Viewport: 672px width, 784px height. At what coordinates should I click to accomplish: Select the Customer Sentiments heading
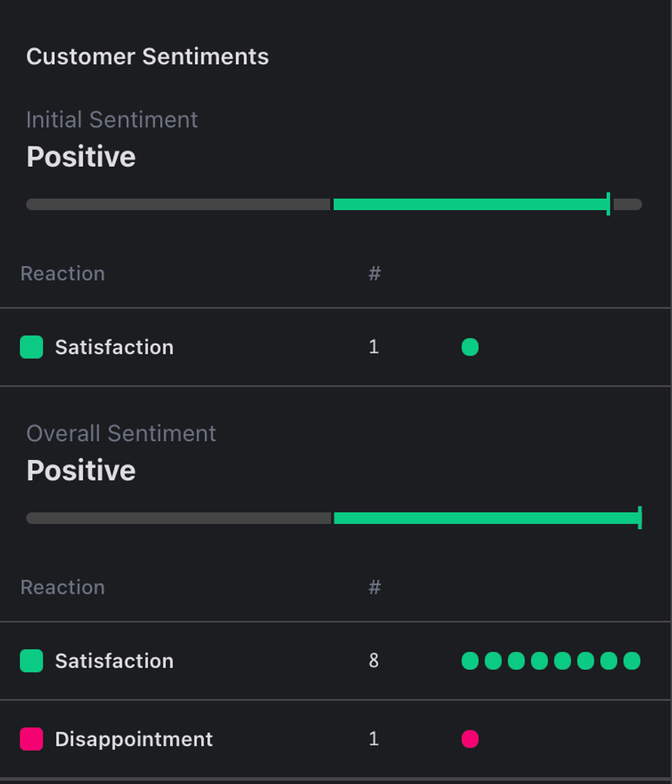[148, 57]
